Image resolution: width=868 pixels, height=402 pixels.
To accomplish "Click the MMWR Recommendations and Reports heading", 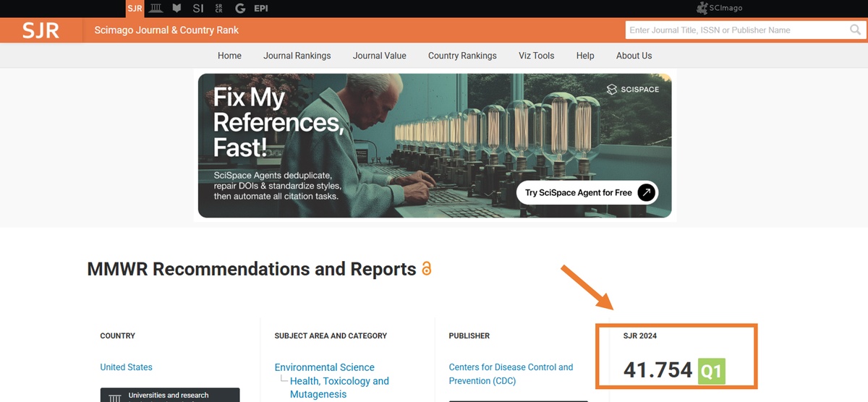I will tap(252, 269).
